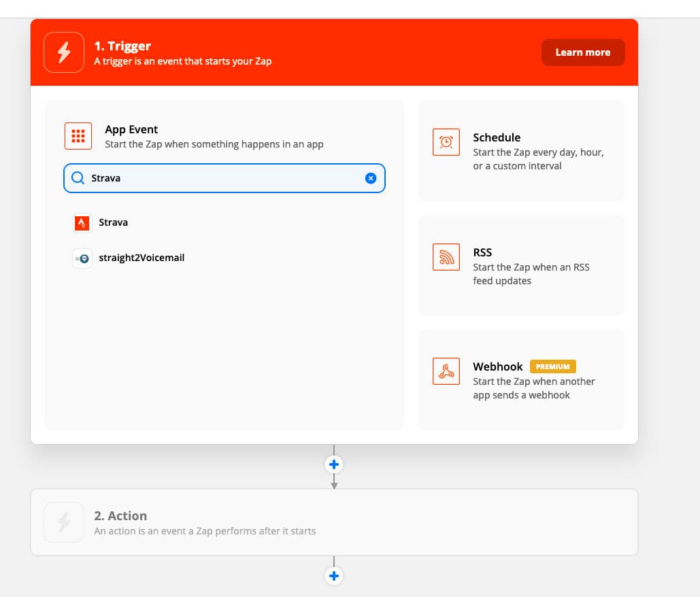Add a step between Trigger and Action
The image size is (700, 597).
[334, 465]
